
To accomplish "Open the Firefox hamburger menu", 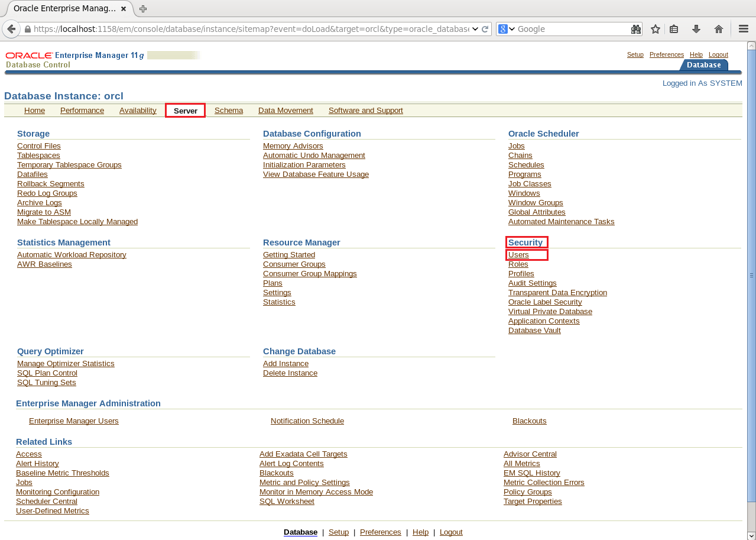I will pyautogui.click(x=744, y=29).
